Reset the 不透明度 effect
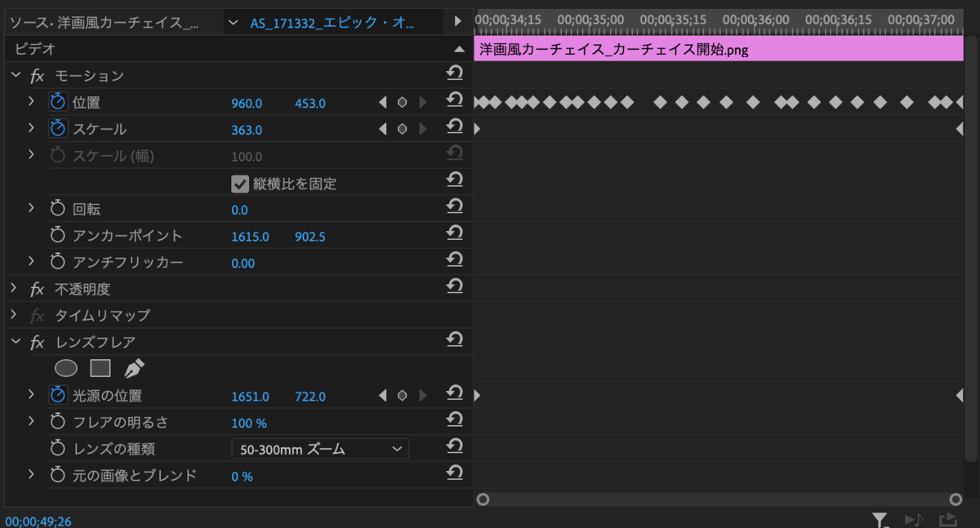The image size is (980, 528). point(455,288)
